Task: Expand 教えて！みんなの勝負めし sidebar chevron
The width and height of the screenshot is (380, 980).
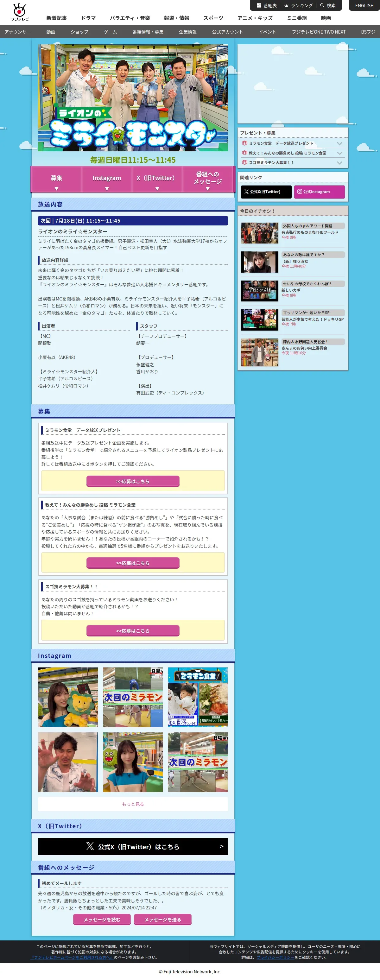Action: pyautogui.click(x=340, y=153)
